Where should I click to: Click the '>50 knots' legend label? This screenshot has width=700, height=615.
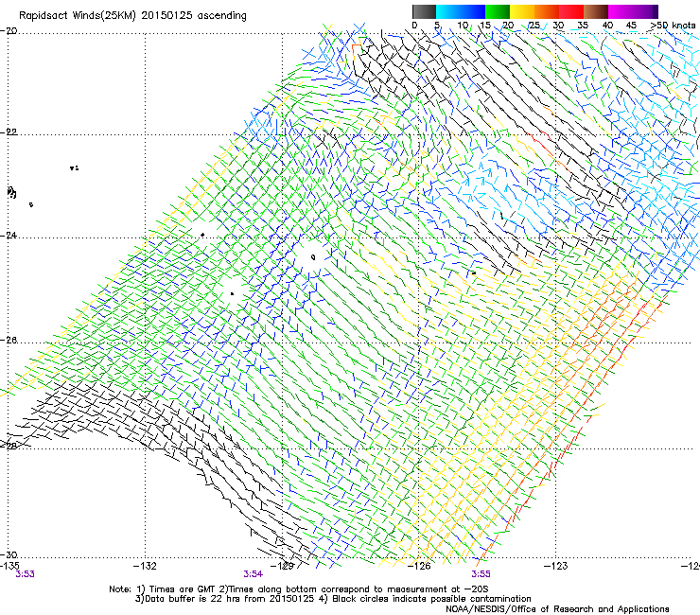click(x=674, y=26)
